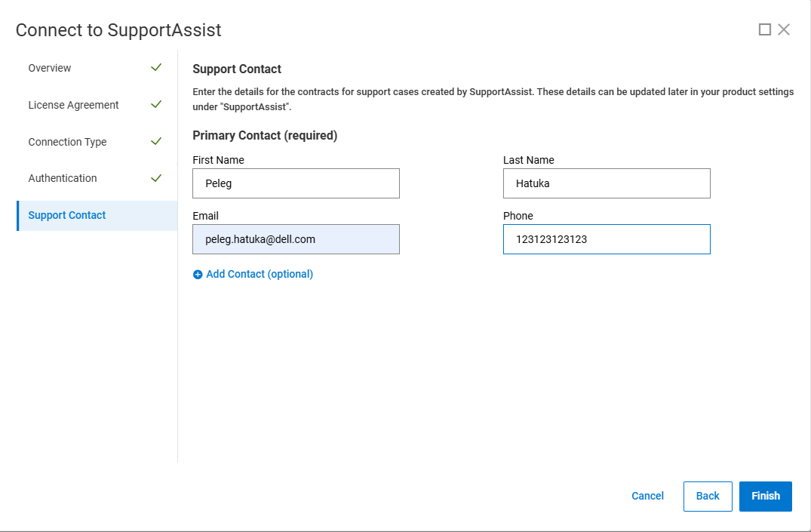This screenshot has height=532, width=811.
Task: Click the checkmark beside Authentication step
Action: 156,178
